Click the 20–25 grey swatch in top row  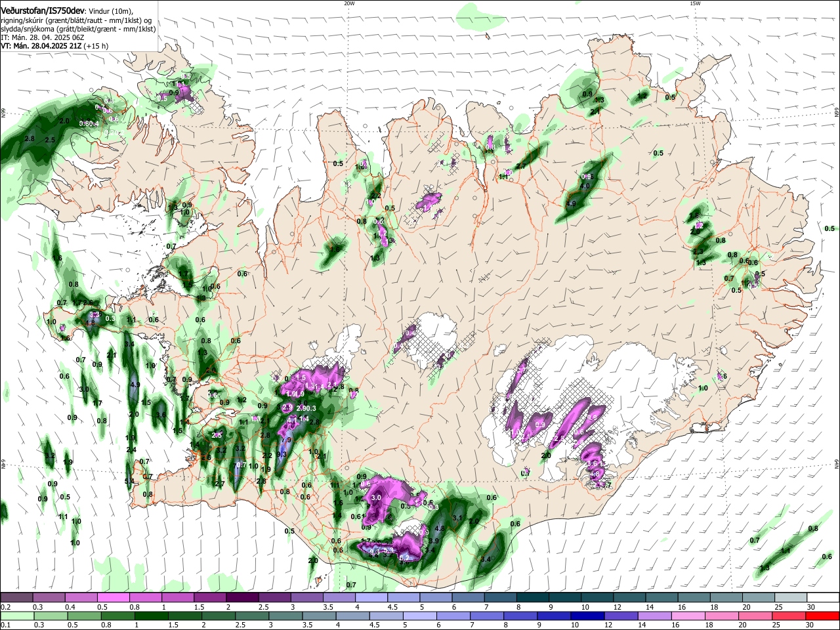[x=758, y=597]
